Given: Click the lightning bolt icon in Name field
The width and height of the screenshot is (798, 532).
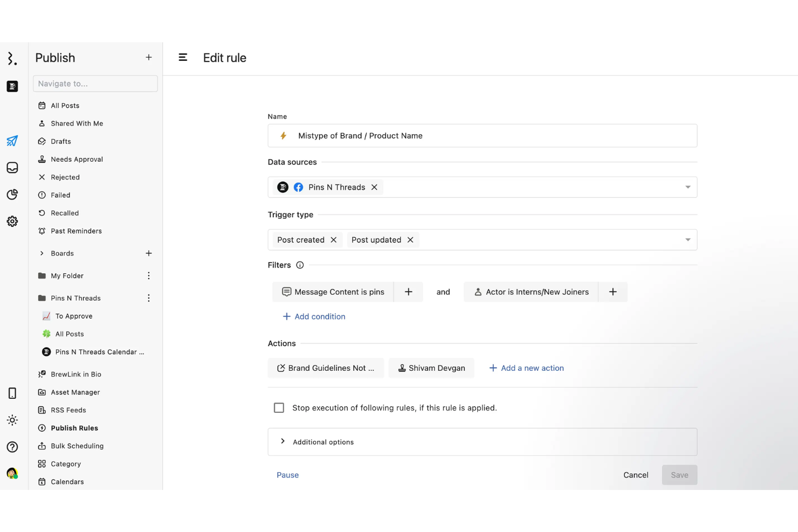Looking at the screenshot, I should pos(283,136).
